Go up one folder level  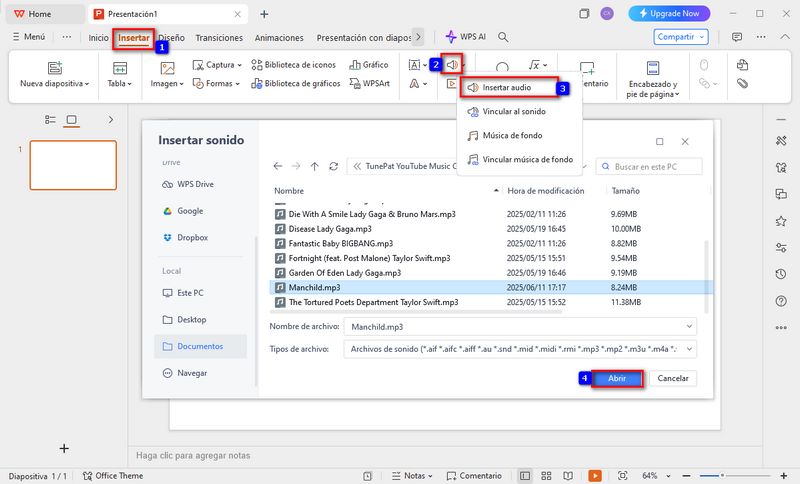click(315, 166)
